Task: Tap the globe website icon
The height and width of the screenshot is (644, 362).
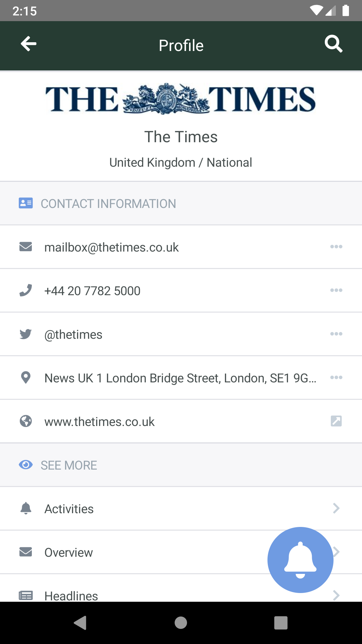Action: point(26,421)
